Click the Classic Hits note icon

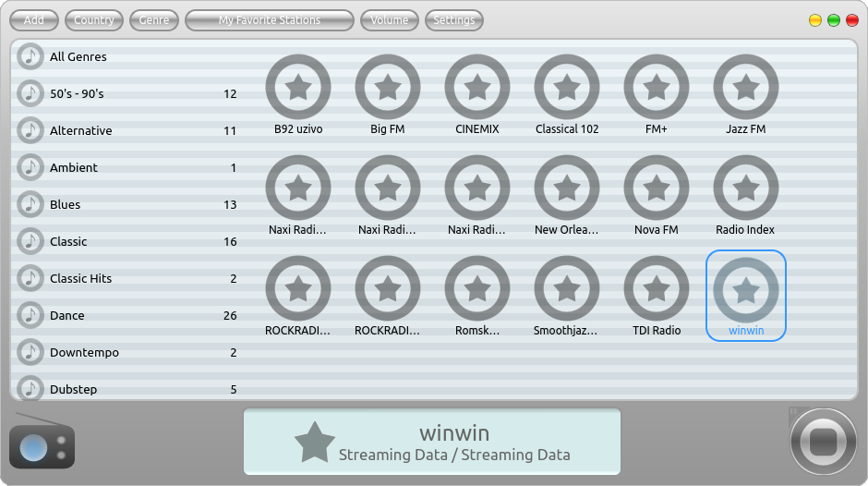(x=30, y=278)
